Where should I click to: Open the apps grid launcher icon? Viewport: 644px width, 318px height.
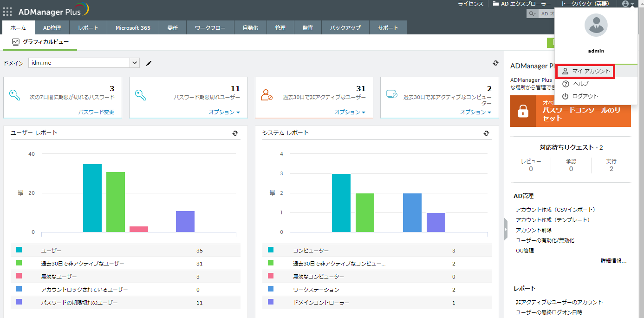(x=7, y=12)
